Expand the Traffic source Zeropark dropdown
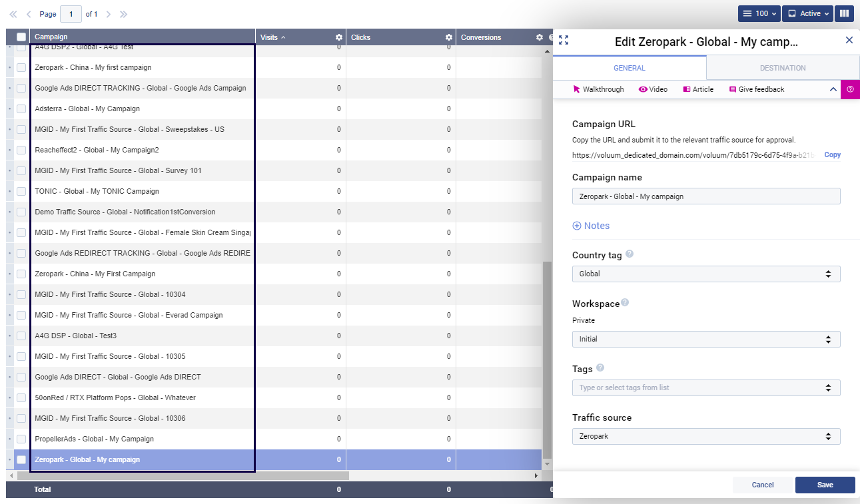The width and height of the screenshot is (860, 504). tap(705, 436)
